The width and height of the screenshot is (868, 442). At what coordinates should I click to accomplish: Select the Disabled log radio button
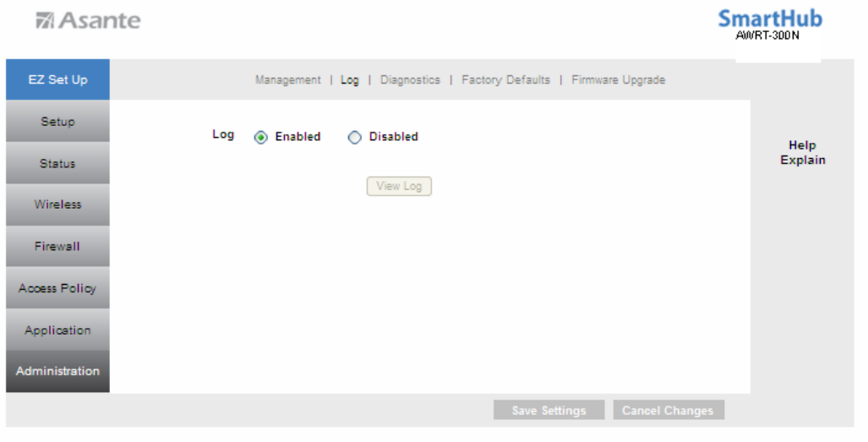[354, 137]
